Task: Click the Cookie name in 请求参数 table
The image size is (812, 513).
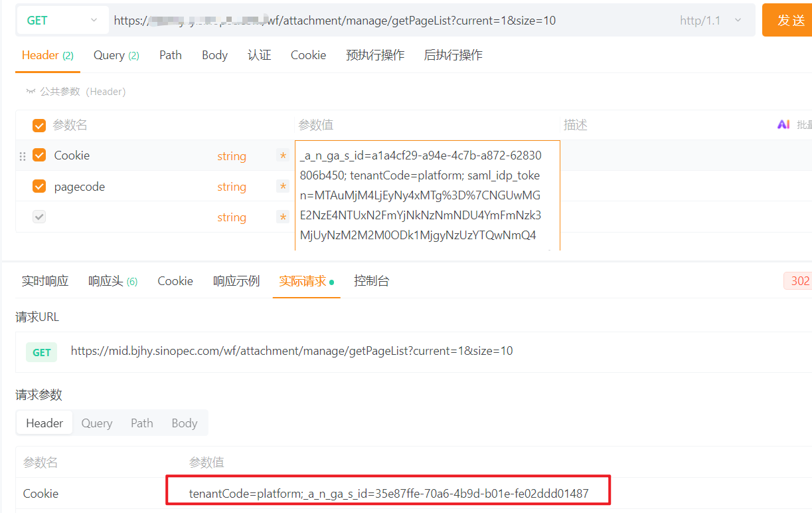Action: tap(41, 494)
